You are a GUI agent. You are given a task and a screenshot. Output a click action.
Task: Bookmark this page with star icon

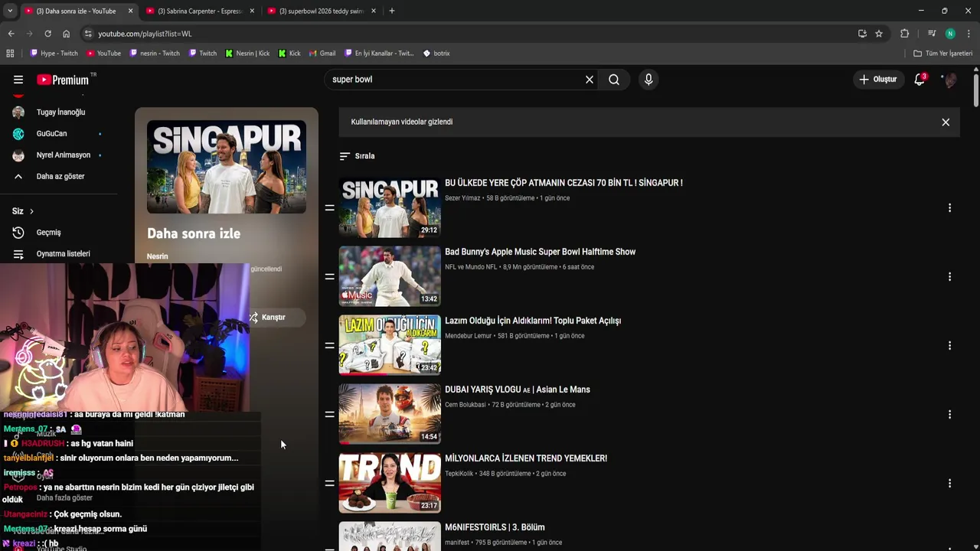(x=879, y=34)
